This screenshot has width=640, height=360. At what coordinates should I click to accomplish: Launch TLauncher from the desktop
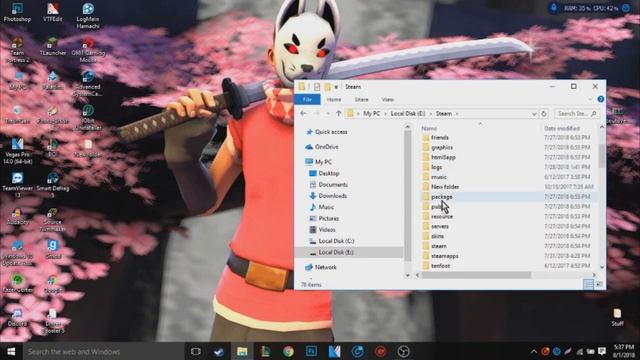coord(53,46)
